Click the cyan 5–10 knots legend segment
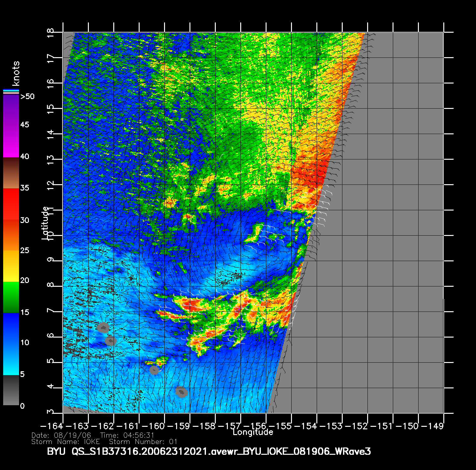The height and width of the screenshot is (470, 476). pyautogui.click(x=11, y=359)
